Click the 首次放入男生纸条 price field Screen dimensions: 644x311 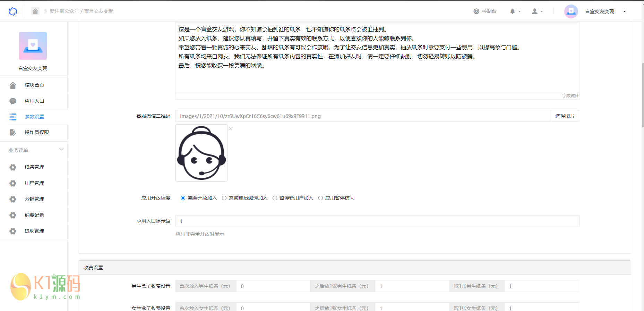point(273,286)
